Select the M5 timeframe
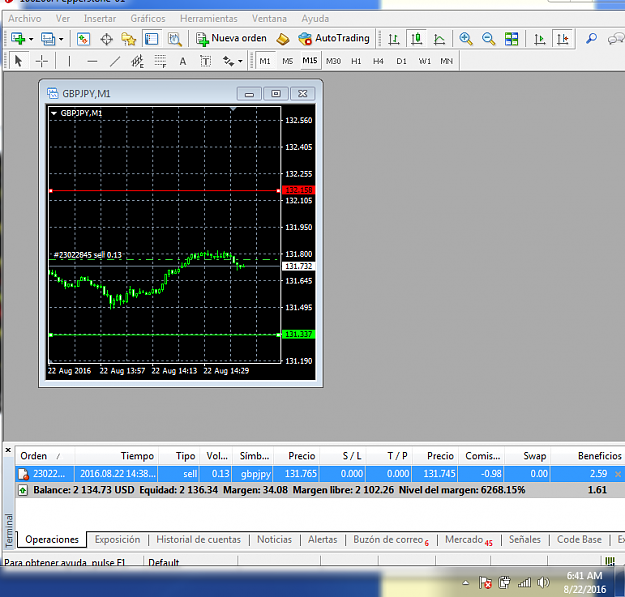The width and height of the screenshot is (625, 597). pyautogui.click(x=287, y=61)
